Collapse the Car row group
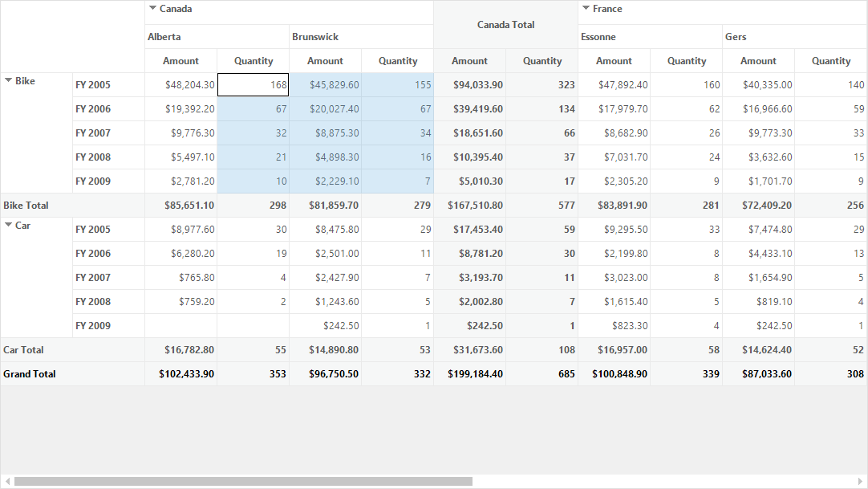868x489 pixels. pyautogui.click(x=8, y=225)
